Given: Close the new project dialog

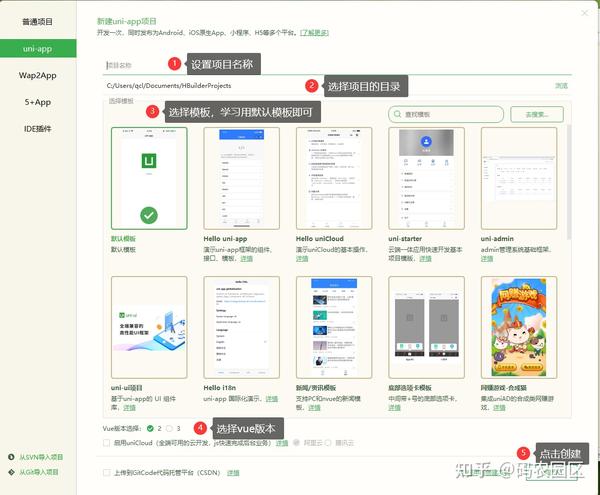Looking at the screenshot, I should pos(585,13).
